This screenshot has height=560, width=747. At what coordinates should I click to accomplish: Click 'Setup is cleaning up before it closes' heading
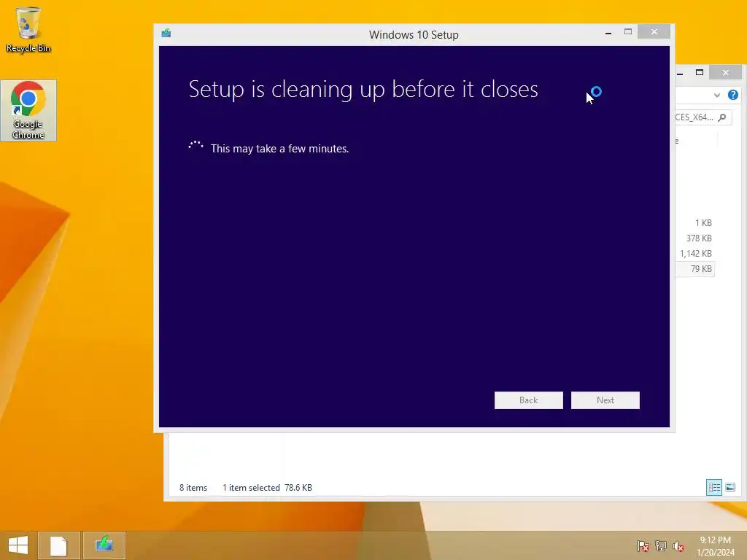[x=363, y=89]
